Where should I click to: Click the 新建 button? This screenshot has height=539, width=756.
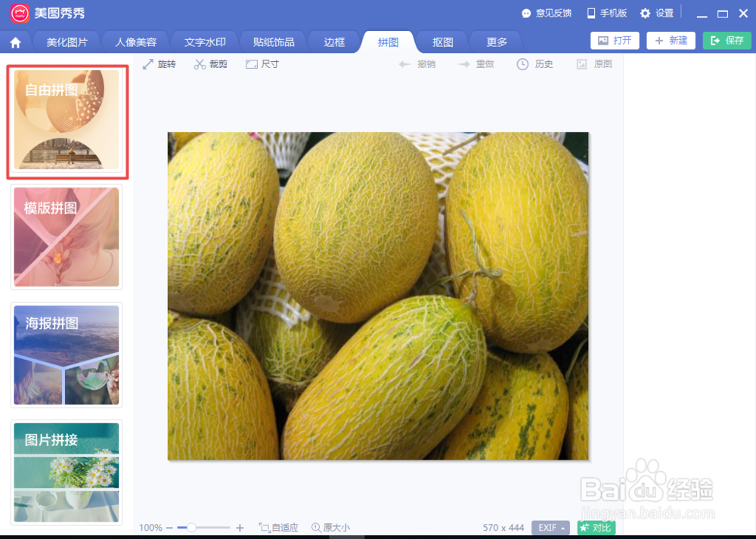pyautogui.click(x=671, y=41)
